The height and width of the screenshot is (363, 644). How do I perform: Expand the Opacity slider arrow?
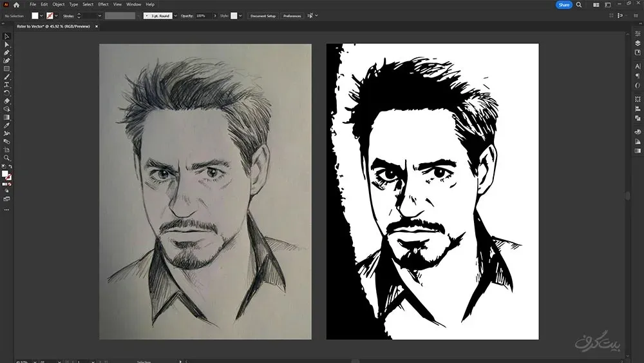pyautogui.click(x=215, y=16)
